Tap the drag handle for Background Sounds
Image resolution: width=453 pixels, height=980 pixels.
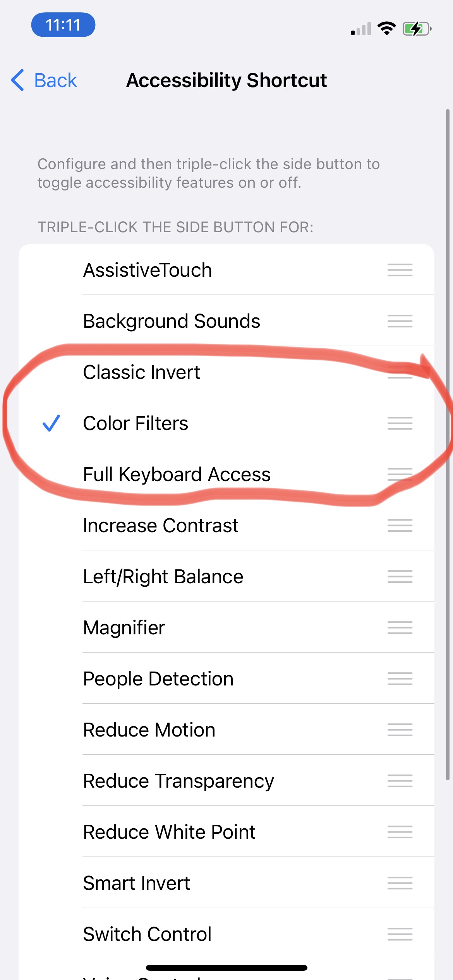(x=400, y=321)
